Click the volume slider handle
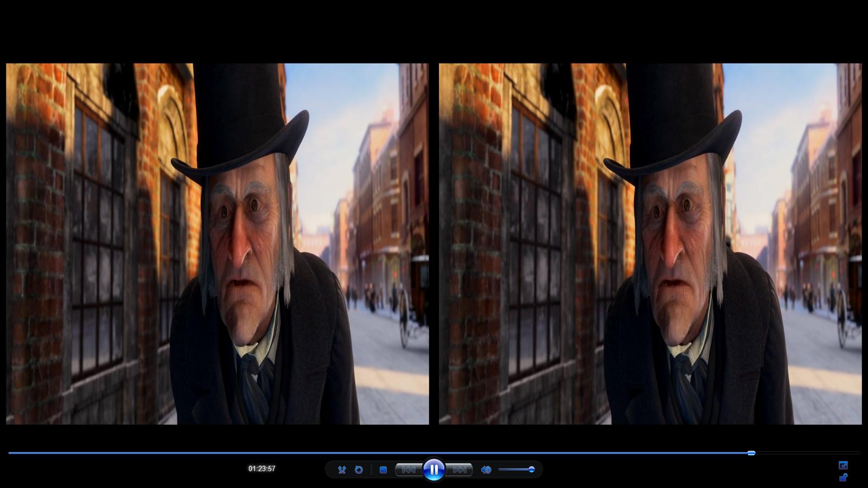The height and width of the screenshot is (488, 868). coord(532,470)
